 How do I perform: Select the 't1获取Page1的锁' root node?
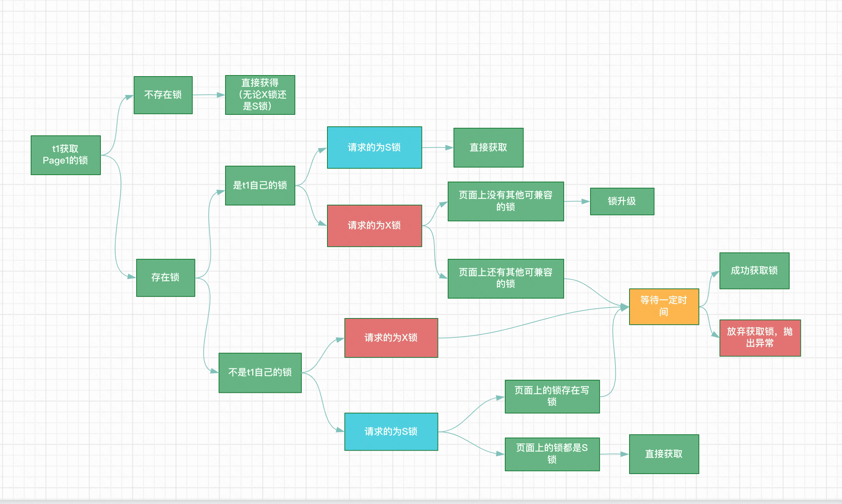(x=65, y=155)
